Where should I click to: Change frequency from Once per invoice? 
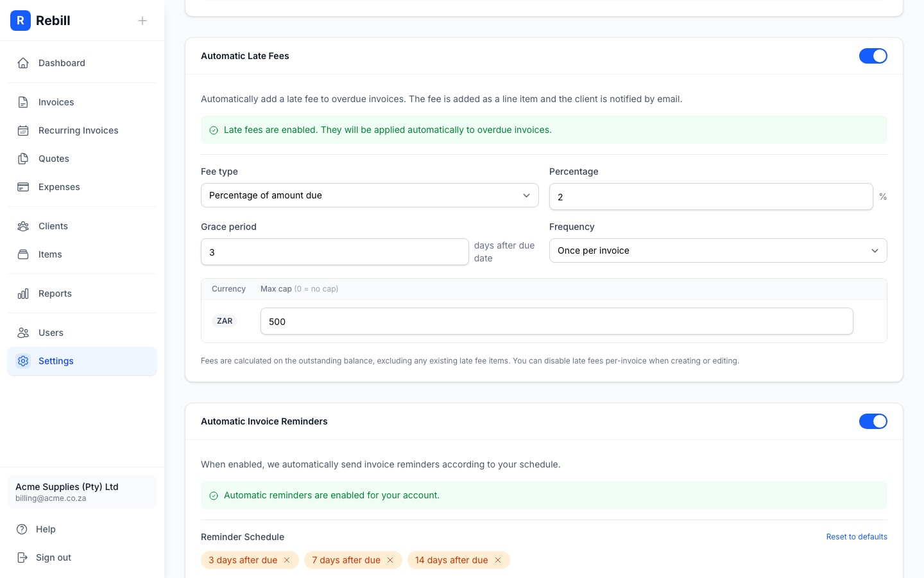(718, 250)
